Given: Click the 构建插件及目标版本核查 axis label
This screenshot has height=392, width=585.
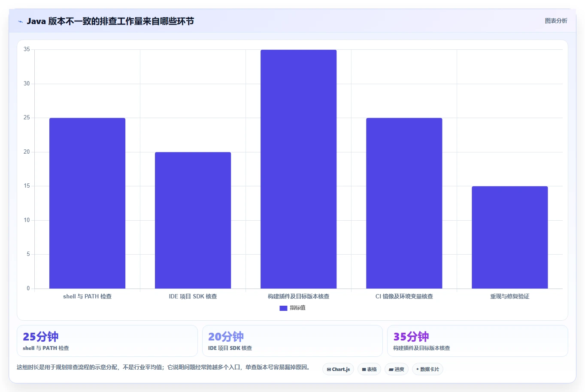Looking at the screenshot, I should tap(298, 296).
